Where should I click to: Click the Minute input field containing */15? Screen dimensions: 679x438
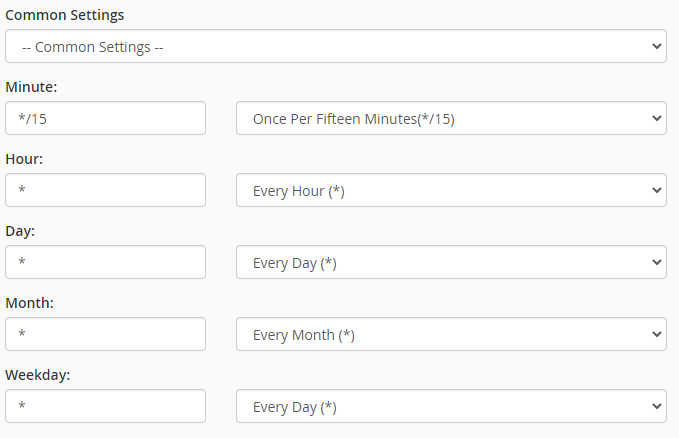tap(105, 118)
